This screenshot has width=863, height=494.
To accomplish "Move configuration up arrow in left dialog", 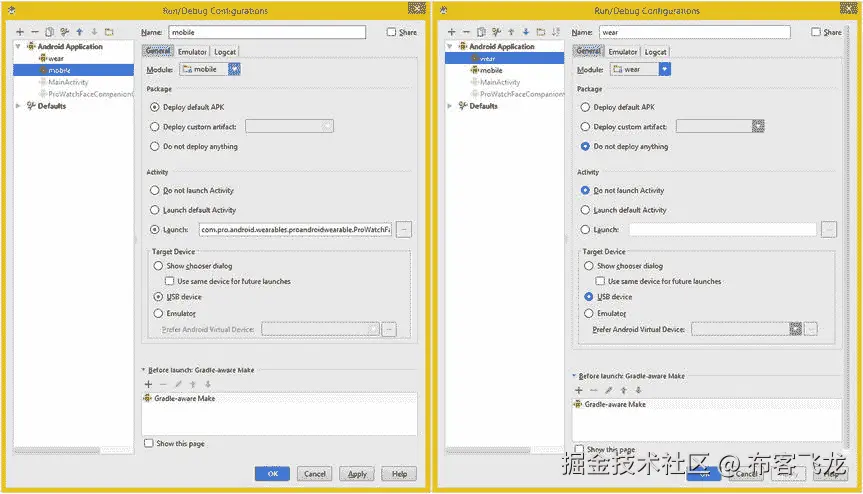I will 80,32.
